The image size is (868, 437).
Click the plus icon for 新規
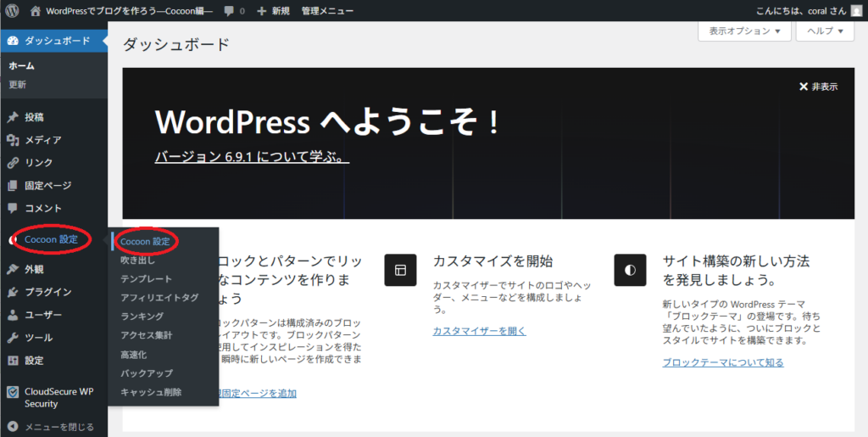point(262,10)
